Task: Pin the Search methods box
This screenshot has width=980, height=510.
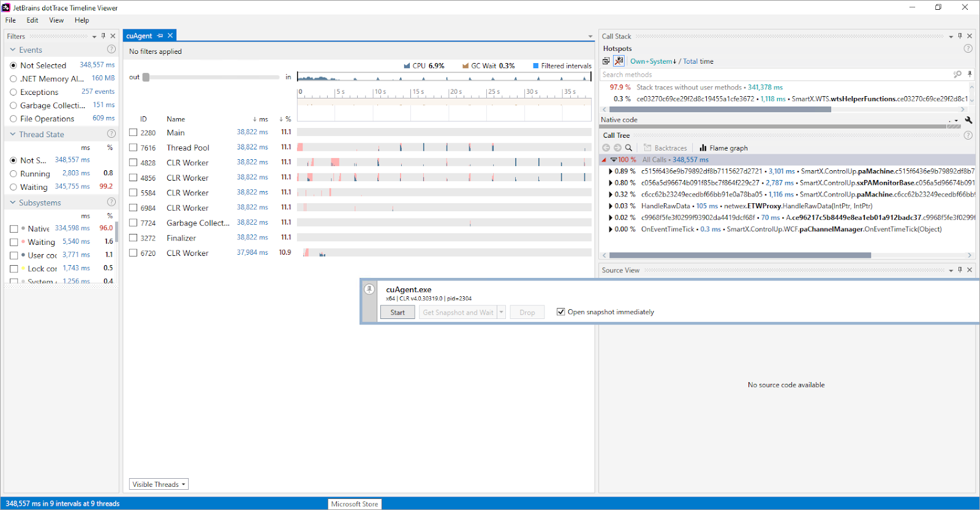Action: (x=970, y=74)
